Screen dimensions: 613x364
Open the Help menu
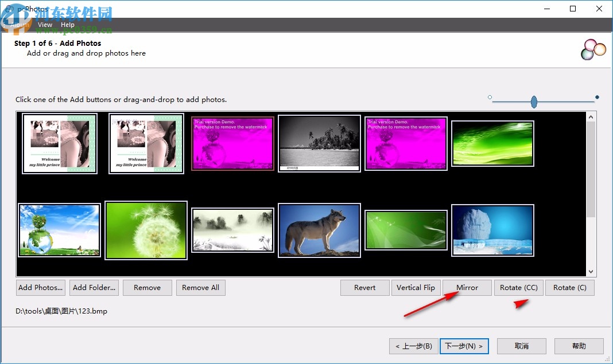(x=68, y=25)
